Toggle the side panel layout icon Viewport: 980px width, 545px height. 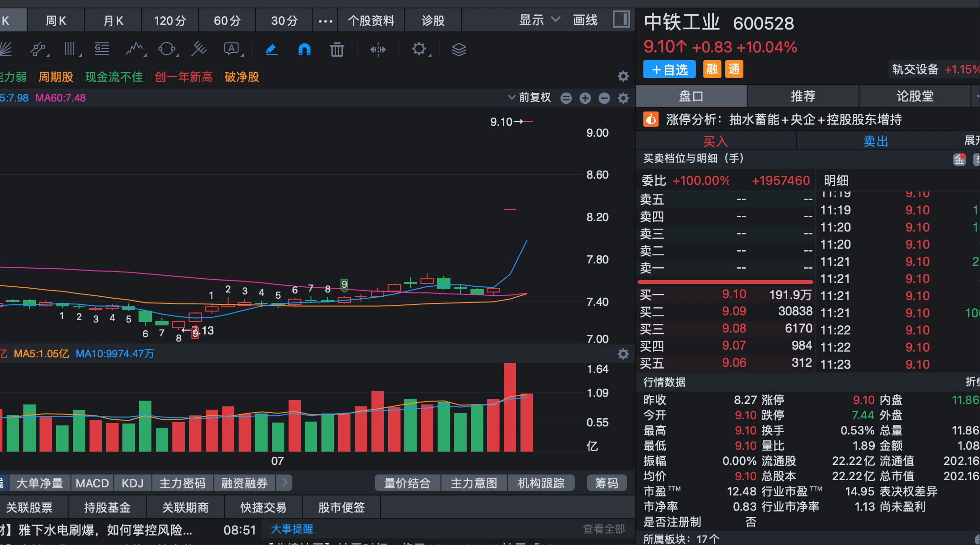621,20
